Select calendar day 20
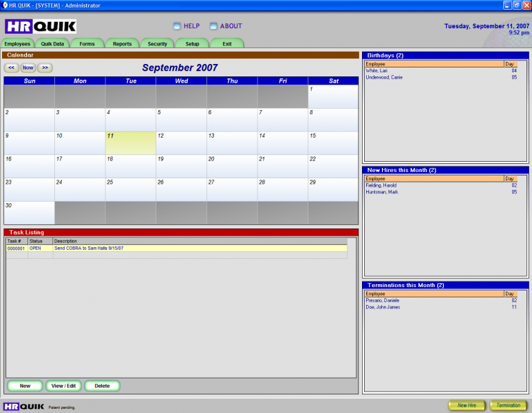This screenshot has height=413, width=532. 232,167
